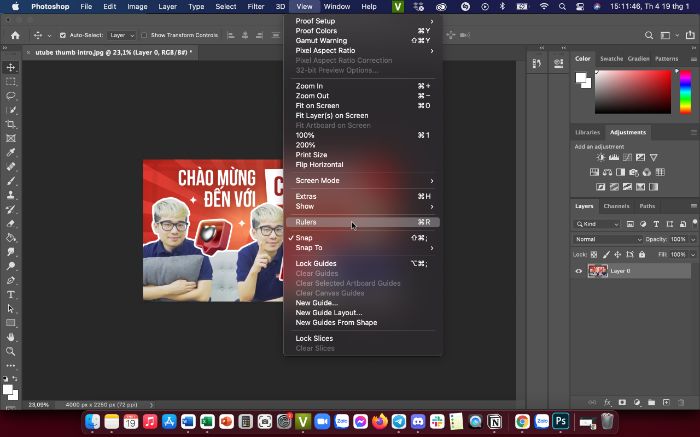Hide Layer 0 with the eye icon
The image size is (700, 437).
coord(579,271)
